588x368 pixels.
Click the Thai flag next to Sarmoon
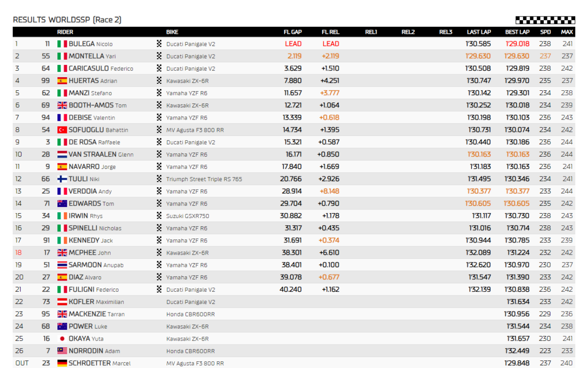click(62, 265)
